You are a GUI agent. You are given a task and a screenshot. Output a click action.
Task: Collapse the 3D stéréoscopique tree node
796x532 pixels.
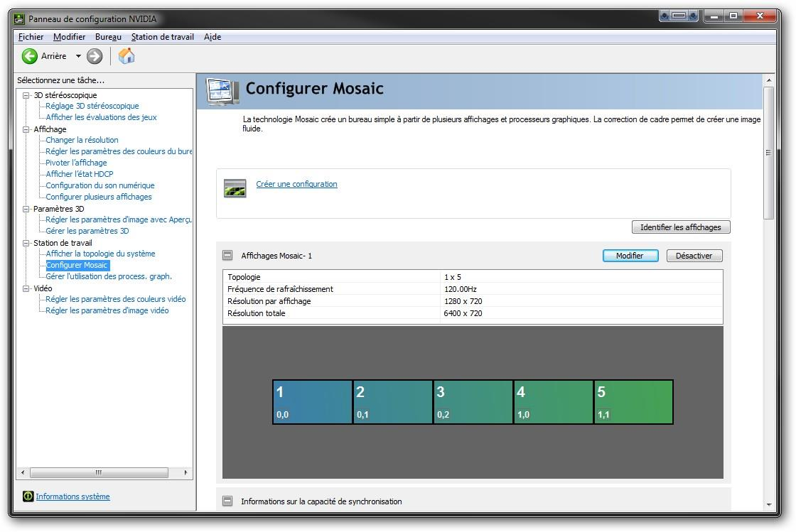(x=27, y=95)
